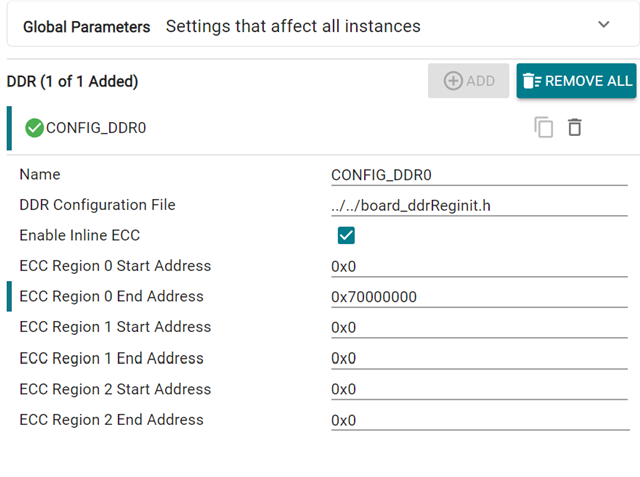Disable the Enable Inline ECC checkbox

346,236
